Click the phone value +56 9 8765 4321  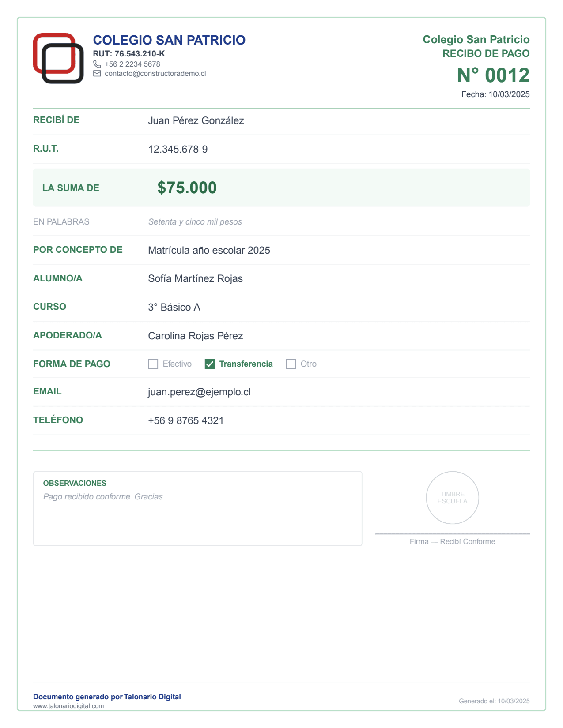coord(186,420)
